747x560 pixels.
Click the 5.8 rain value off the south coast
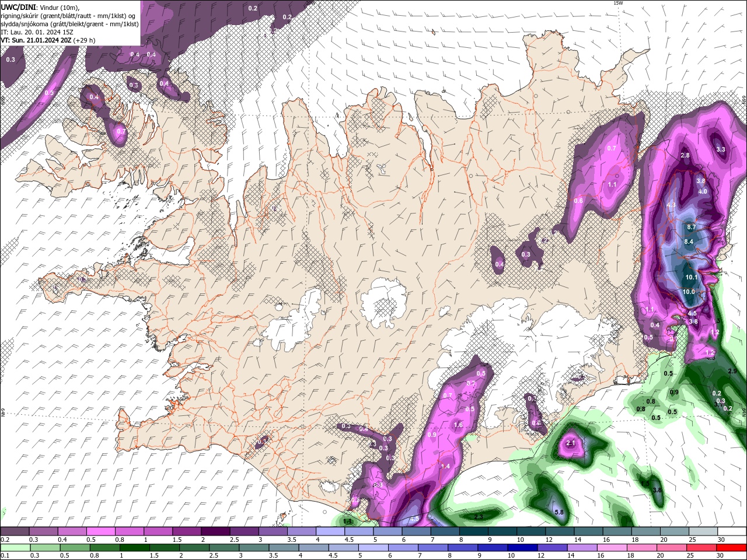[559, 513]
